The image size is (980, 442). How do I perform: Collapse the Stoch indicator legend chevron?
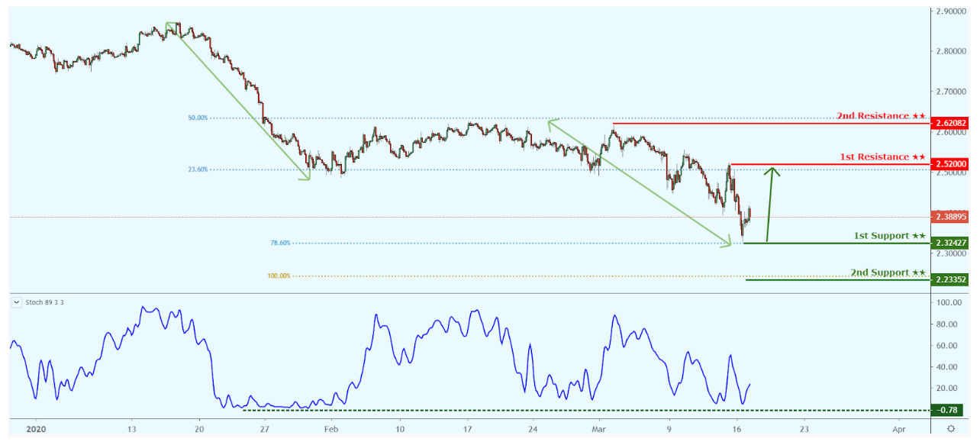pyautogui.click(x=18, y=302)
